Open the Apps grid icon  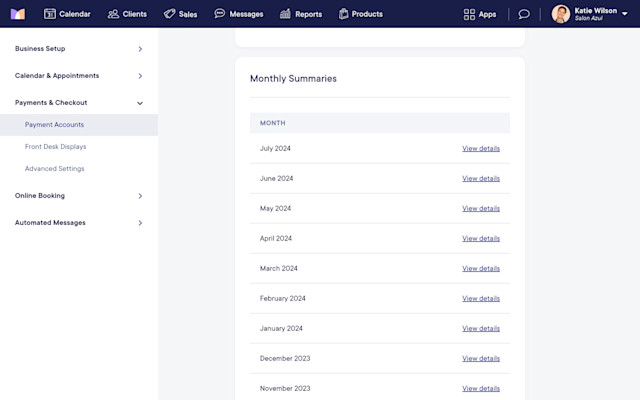469,14
